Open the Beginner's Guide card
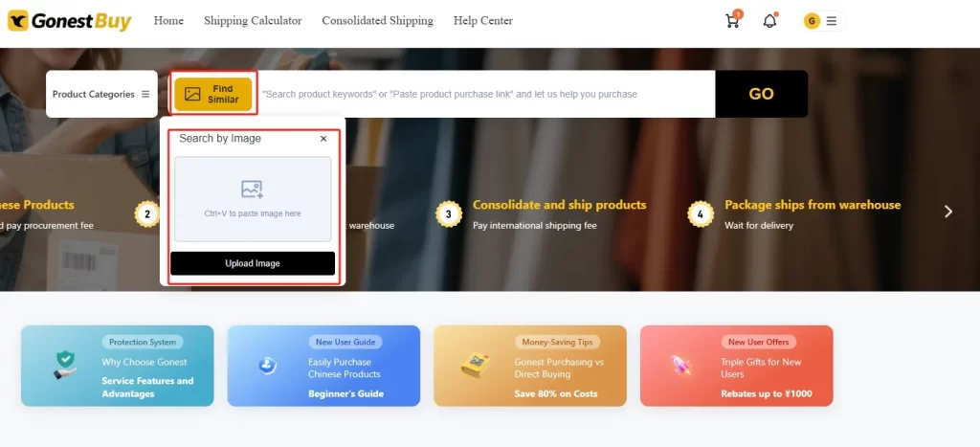Image resolution: width=980 pixels, height=447 pixels. 323,366
